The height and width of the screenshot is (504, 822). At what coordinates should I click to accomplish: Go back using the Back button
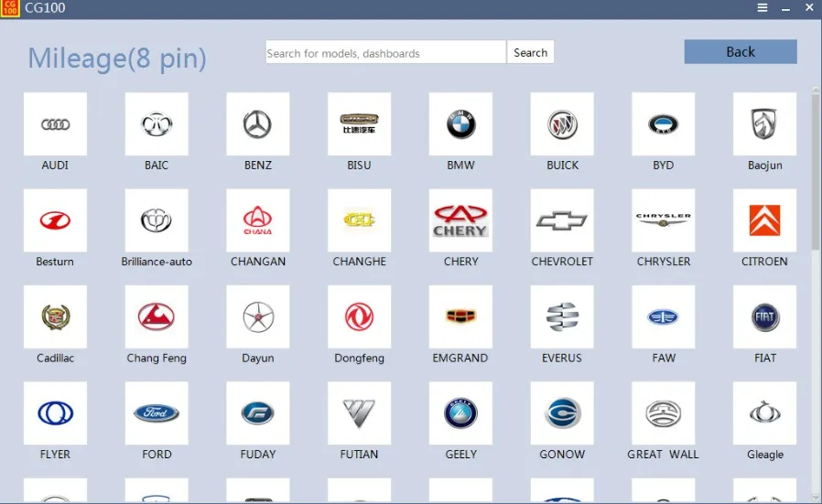point(741,52)
